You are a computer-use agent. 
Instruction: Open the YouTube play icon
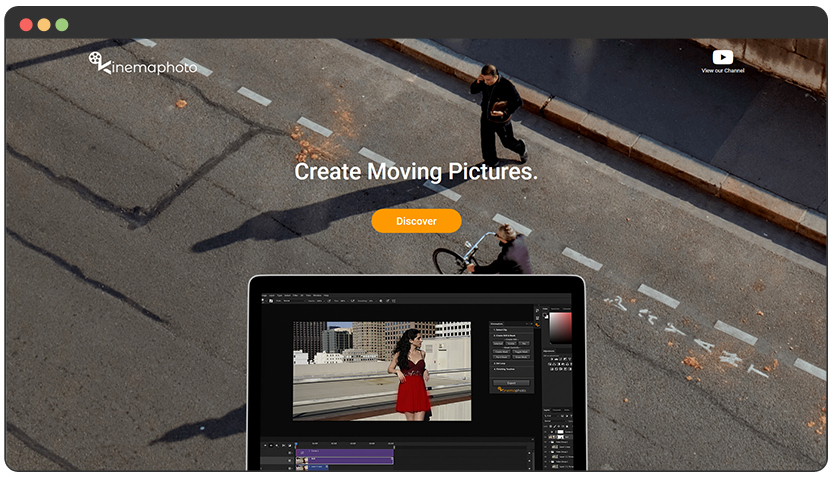pos(722,57)
